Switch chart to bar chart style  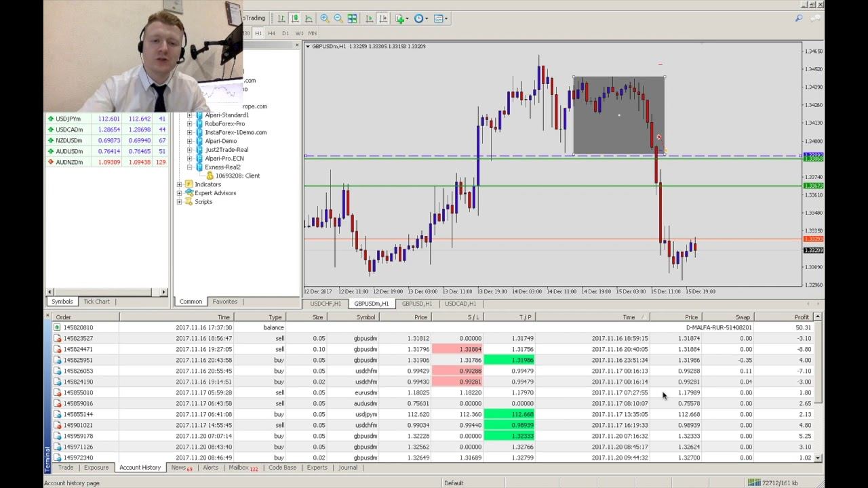click(x=281, y=19)
